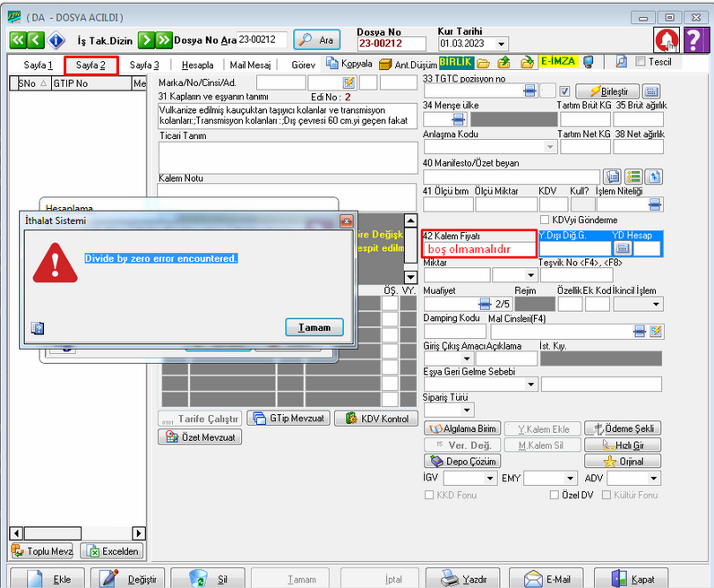Enable KDVyi Gönderme checkbox

545,220
